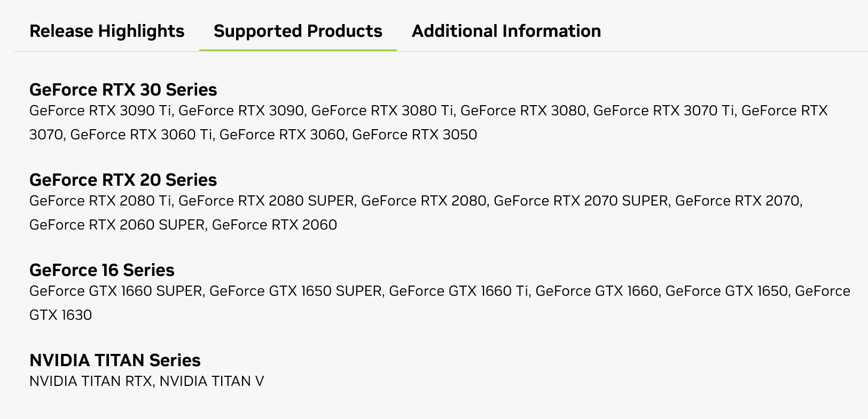Click the GeForce 16 Series heading
Image resolution: width=868 pixels, height=419 pixels.
pyautogui.click(x=101, y=270)
